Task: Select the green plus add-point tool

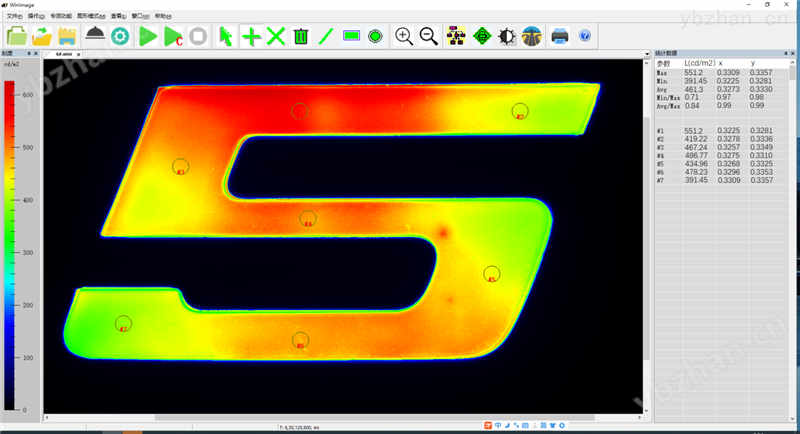Action: [x=251, y=36]
